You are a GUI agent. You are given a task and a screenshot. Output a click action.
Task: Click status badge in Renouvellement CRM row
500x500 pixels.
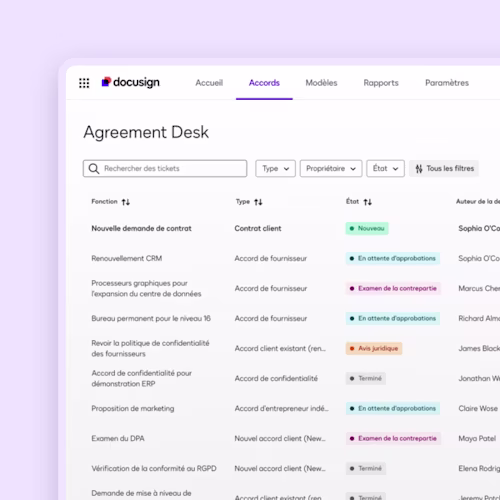click(393, 258)
